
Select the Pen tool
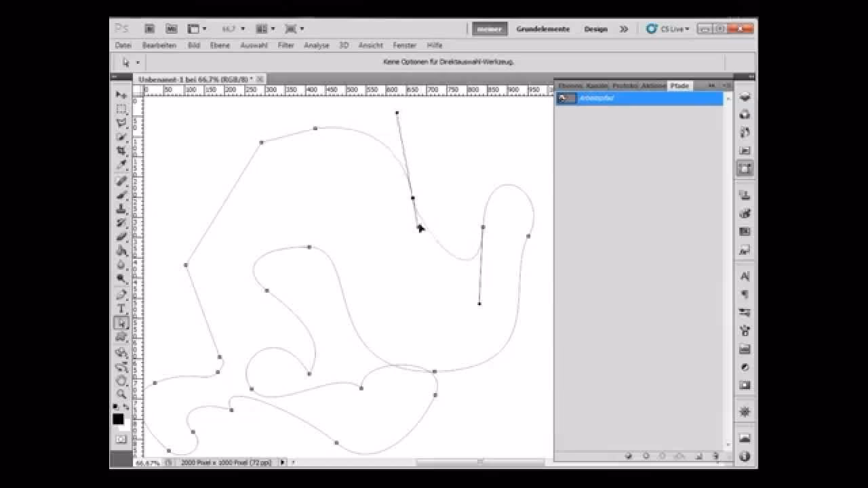121,295
